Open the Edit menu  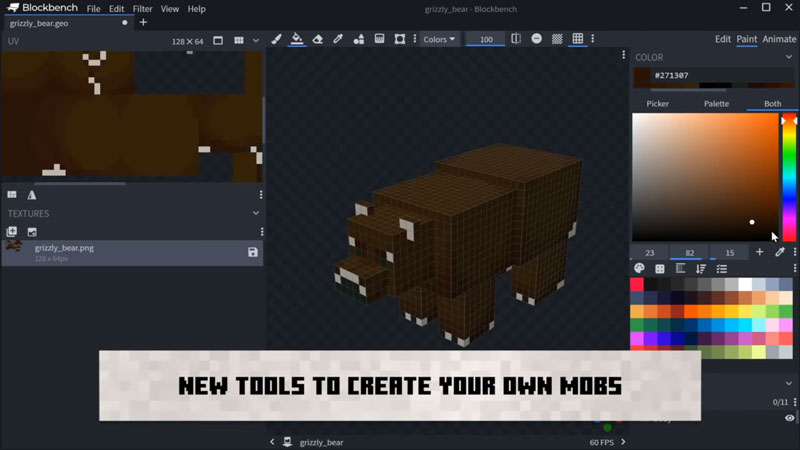[x=116, y=9]
